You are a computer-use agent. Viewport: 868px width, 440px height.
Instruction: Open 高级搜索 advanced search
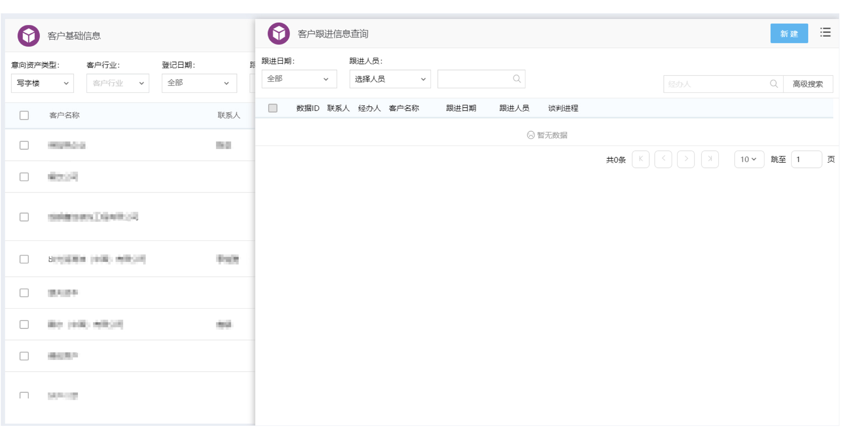[x=808, y=84]
